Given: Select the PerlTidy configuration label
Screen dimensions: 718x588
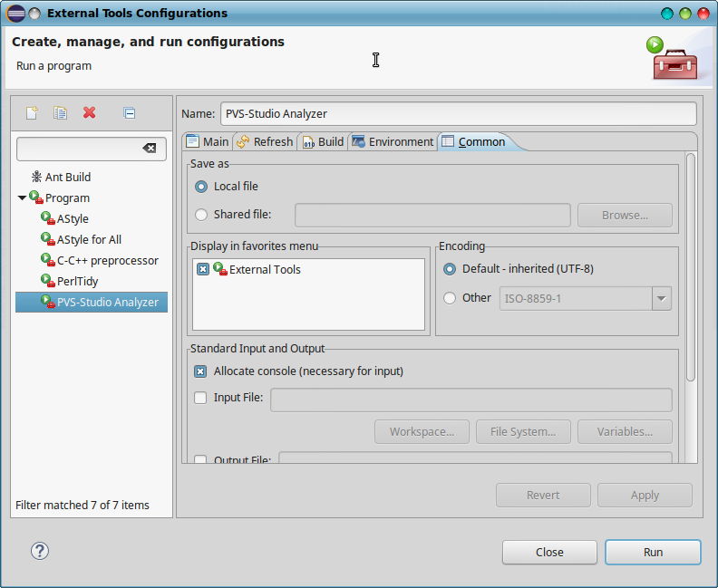Looking at the screenshot, I should (x=77, y=281).
